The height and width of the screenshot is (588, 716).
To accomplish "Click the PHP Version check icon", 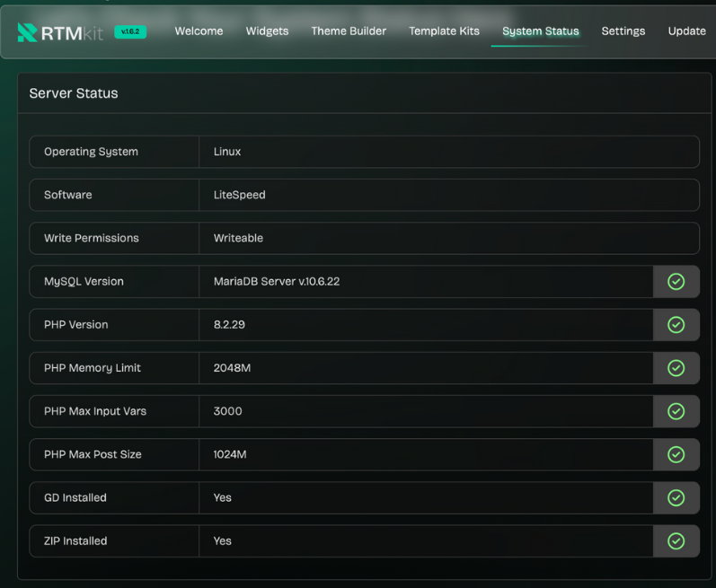I will [x=676, y=325].
